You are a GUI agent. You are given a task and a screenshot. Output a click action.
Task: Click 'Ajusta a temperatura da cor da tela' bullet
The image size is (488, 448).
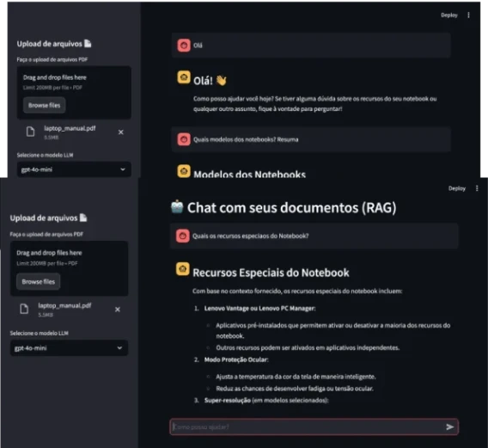coord(296,377)
